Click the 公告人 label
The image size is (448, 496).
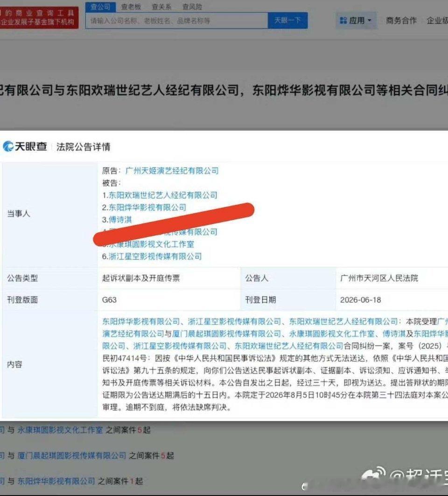click(257, 279)
